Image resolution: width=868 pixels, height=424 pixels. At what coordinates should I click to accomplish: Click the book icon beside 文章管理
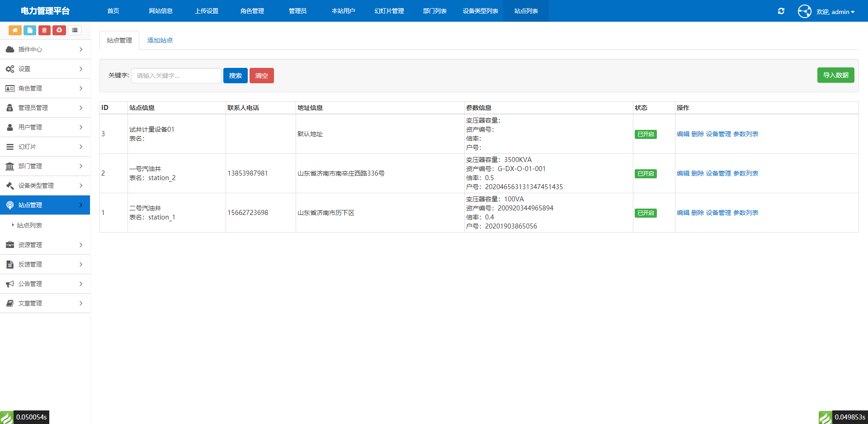click(x=10, y=303)
